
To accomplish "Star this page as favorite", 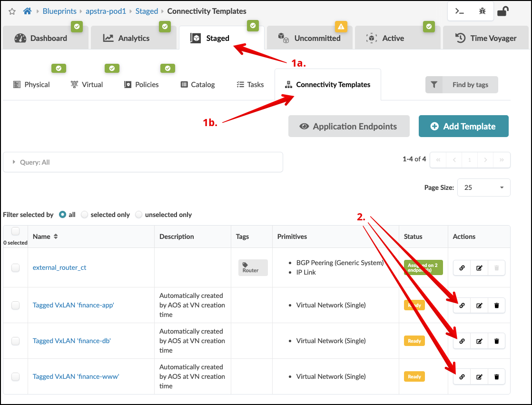I will click(12, 11).
